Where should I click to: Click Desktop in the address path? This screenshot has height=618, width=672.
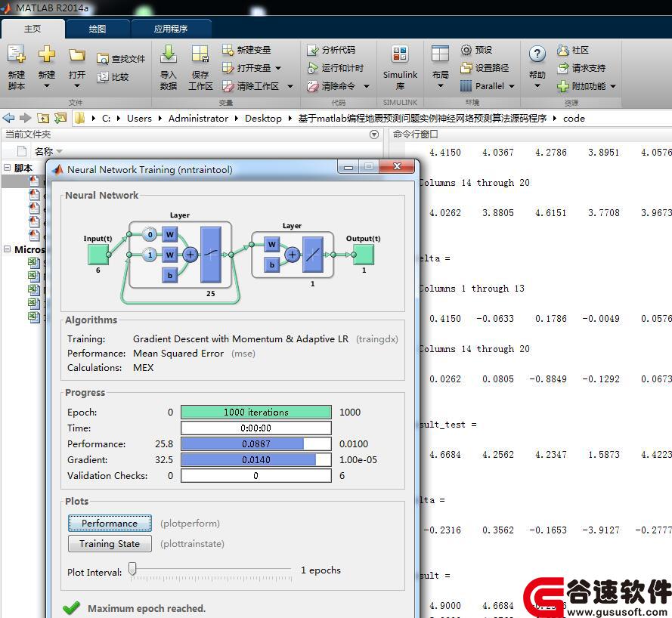263,118
